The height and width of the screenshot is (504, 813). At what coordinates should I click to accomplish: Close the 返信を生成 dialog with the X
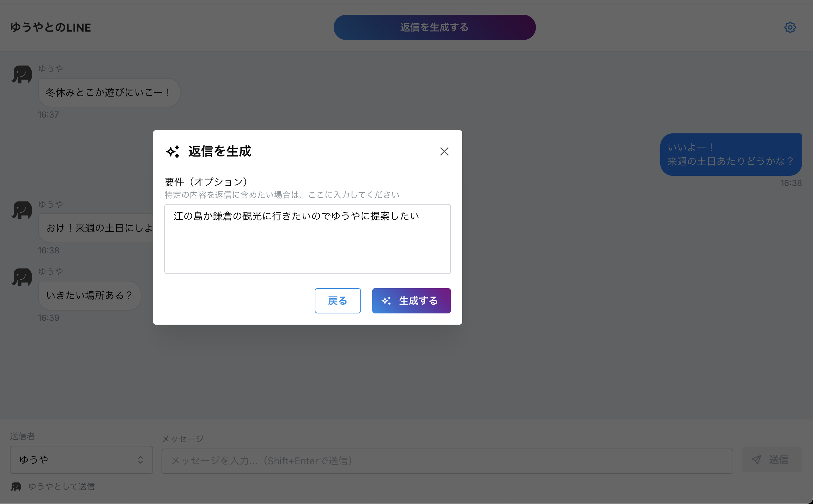[444, 151]
